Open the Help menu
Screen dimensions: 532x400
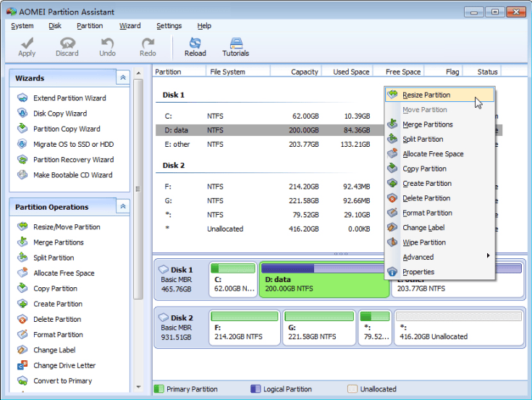(x=204, y=26)
